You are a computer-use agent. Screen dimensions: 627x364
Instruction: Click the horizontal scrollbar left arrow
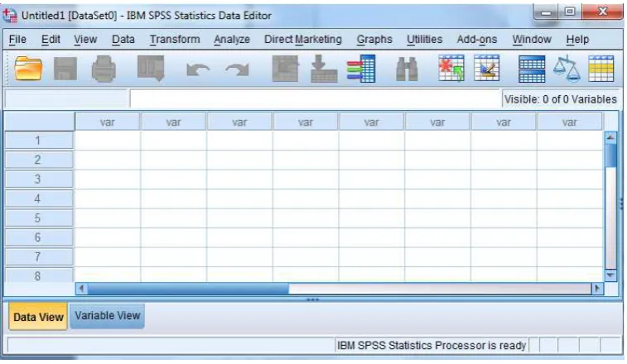point(81,288)
